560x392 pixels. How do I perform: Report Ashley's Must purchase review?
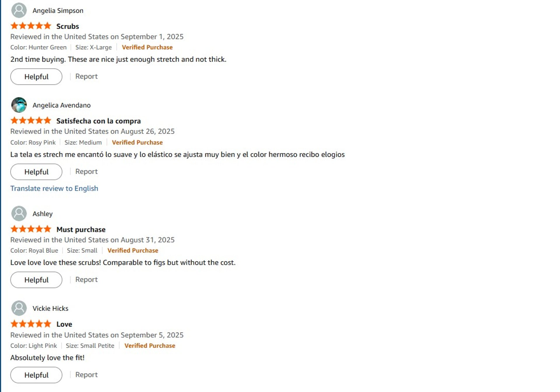pos(86,280)
